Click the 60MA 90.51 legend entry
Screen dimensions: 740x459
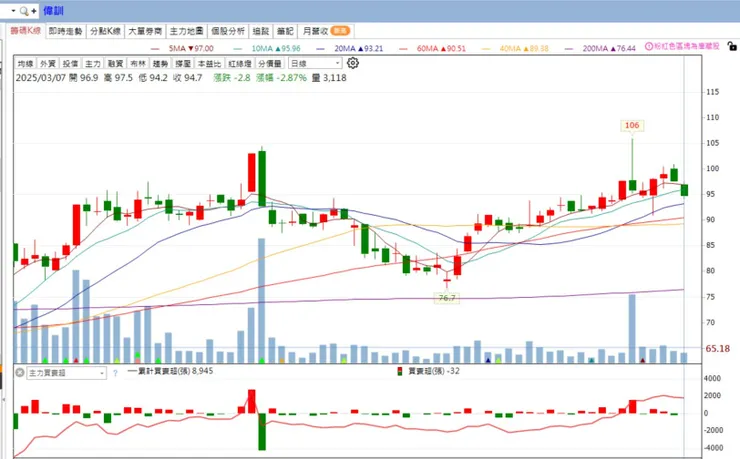click(432, 48)
